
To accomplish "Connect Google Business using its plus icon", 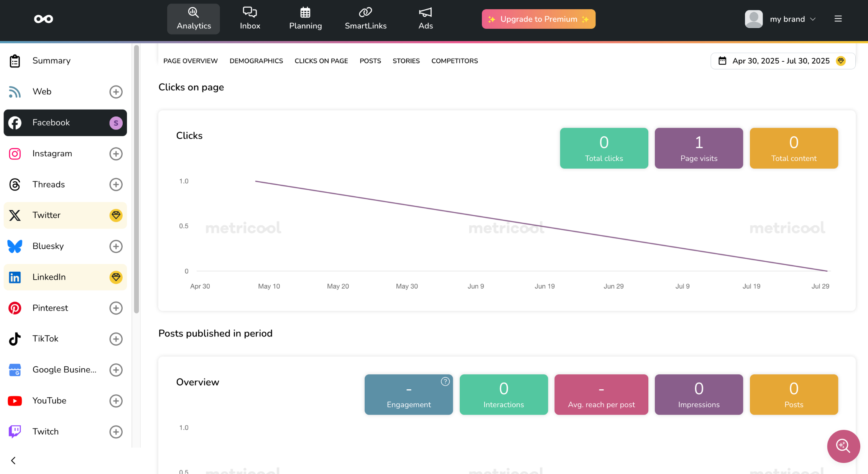I will [x=116, y=370].
